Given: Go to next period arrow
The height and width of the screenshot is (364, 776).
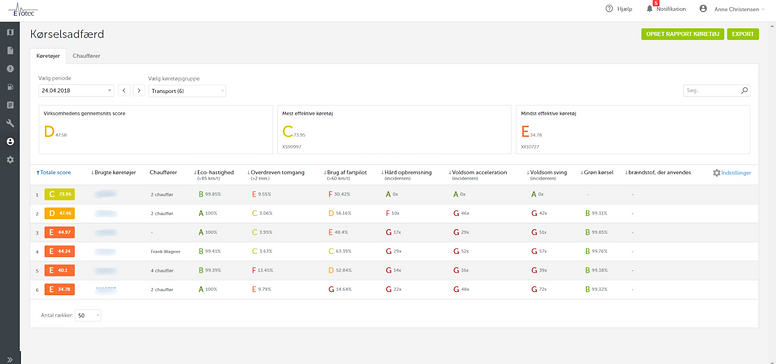Looking at the screenshot, I should coord(139,91).
